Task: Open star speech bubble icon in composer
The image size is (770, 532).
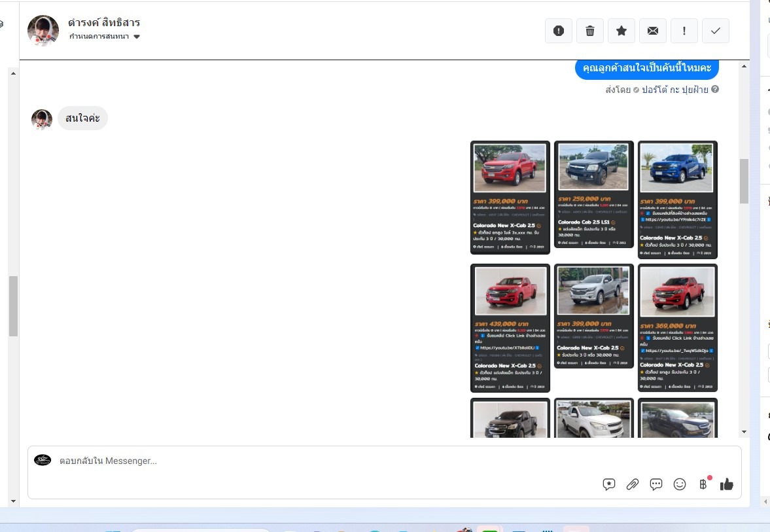Action: 608,484
